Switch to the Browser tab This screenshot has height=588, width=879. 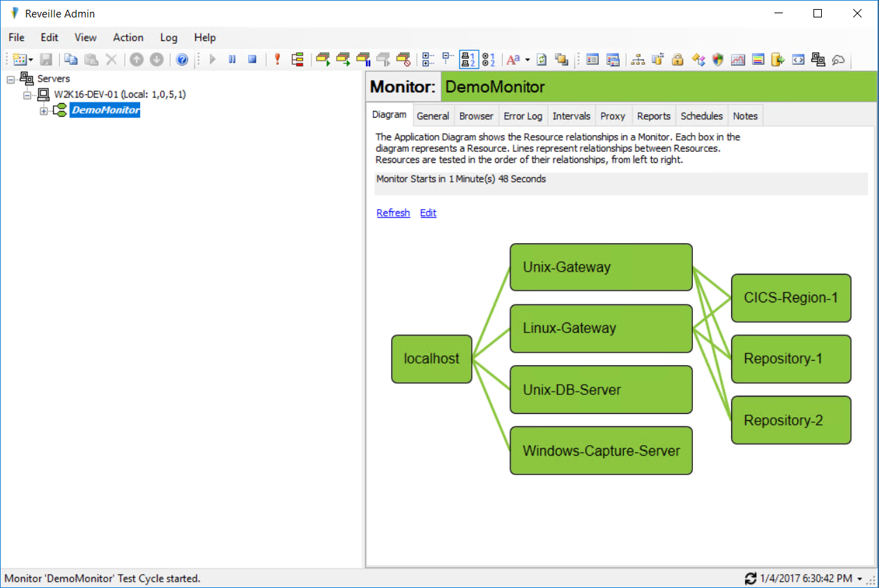[x=476, y=116]
